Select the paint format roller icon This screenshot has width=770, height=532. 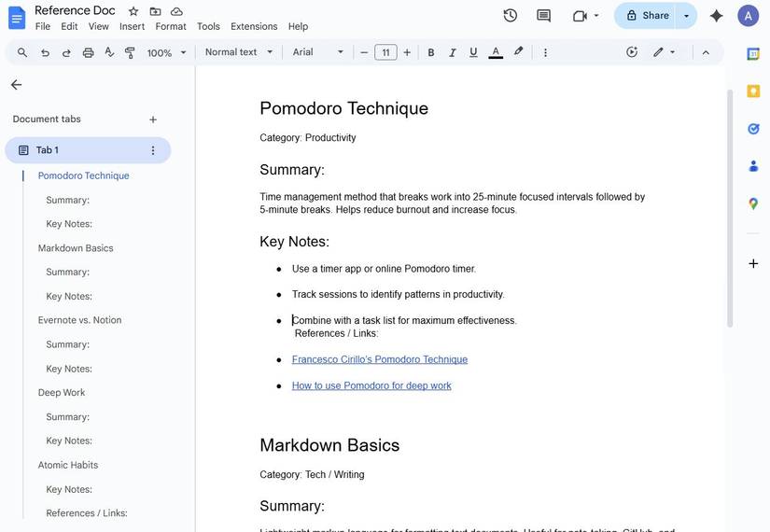point(130,52)
